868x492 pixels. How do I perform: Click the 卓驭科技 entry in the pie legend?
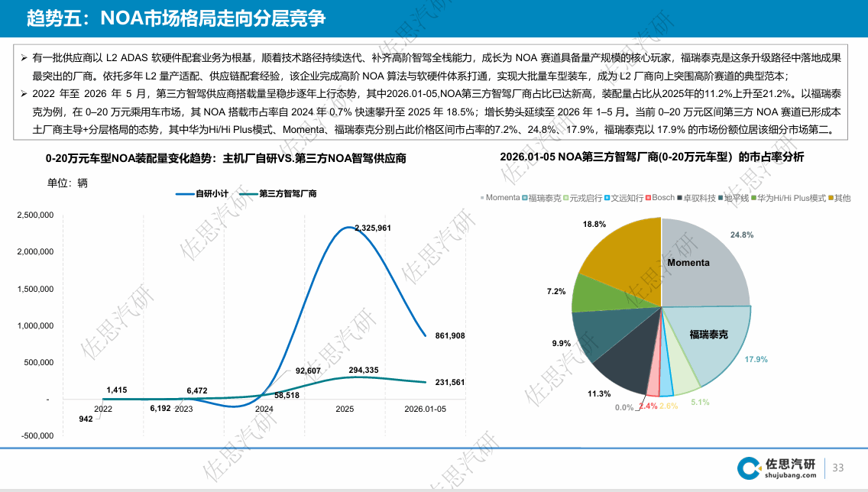click(x=696, y=198)
